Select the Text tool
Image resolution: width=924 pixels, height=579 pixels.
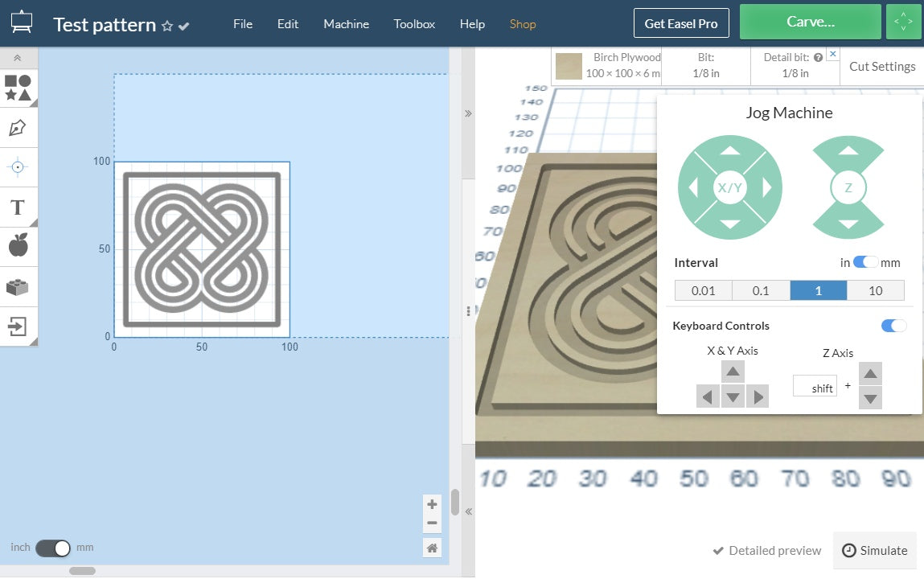click(x=18, y=207)
